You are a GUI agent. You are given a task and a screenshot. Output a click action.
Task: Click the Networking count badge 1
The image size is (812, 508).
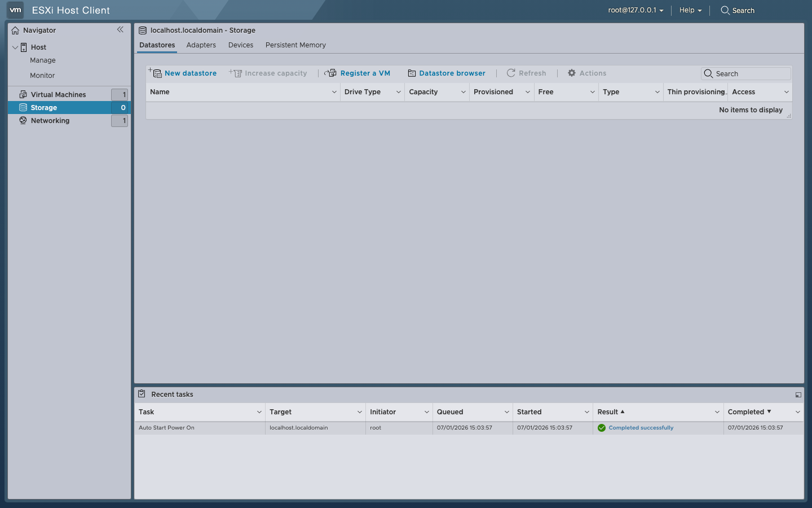click(120, 120)
